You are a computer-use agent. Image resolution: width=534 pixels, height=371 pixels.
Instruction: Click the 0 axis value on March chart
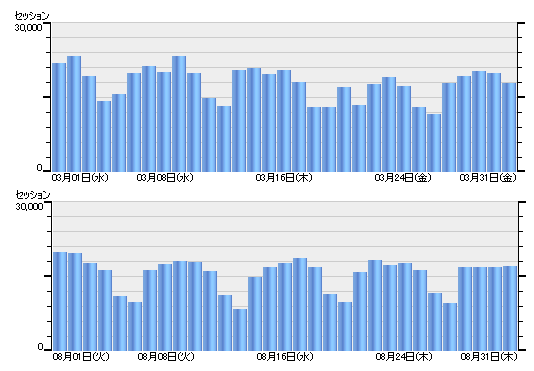pos(39,168)
